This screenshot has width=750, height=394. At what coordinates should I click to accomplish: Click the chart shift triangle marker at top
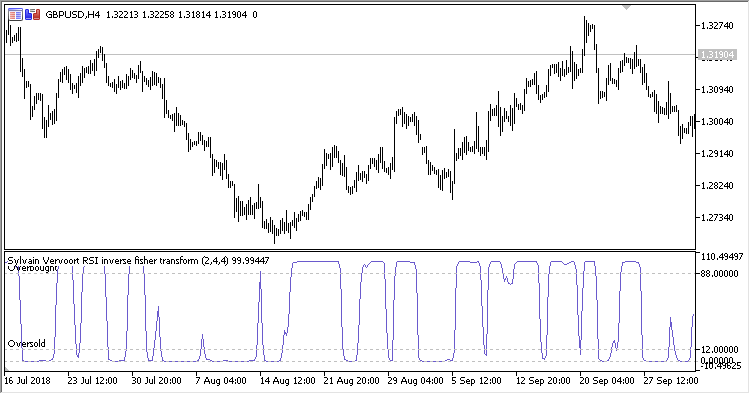[626, 7]
